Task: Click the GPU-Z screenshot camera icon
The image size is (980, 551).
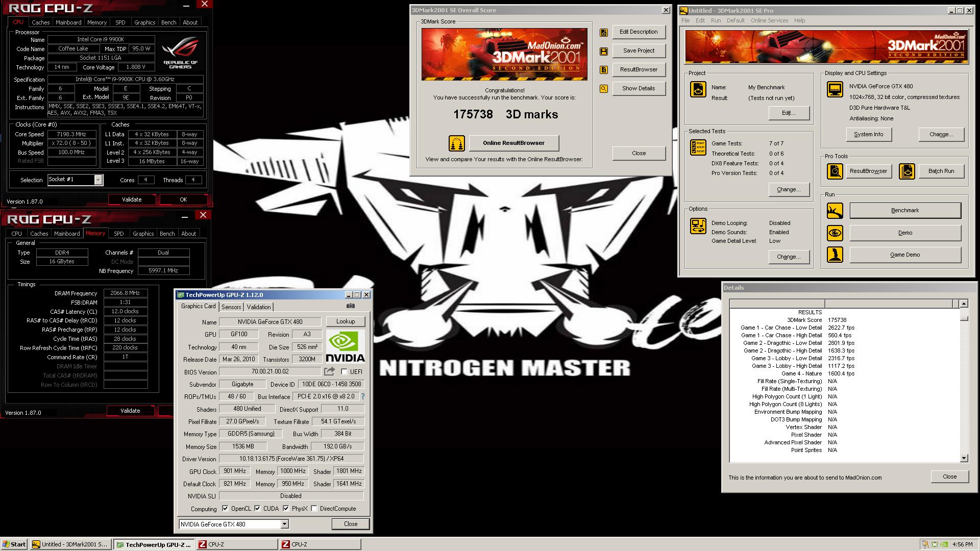Action: (351, 306)
